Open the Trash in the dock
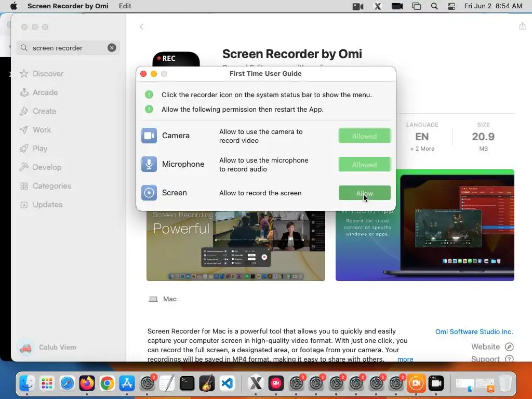Viewport: 532px width, 399px height. tap(505, 383)
